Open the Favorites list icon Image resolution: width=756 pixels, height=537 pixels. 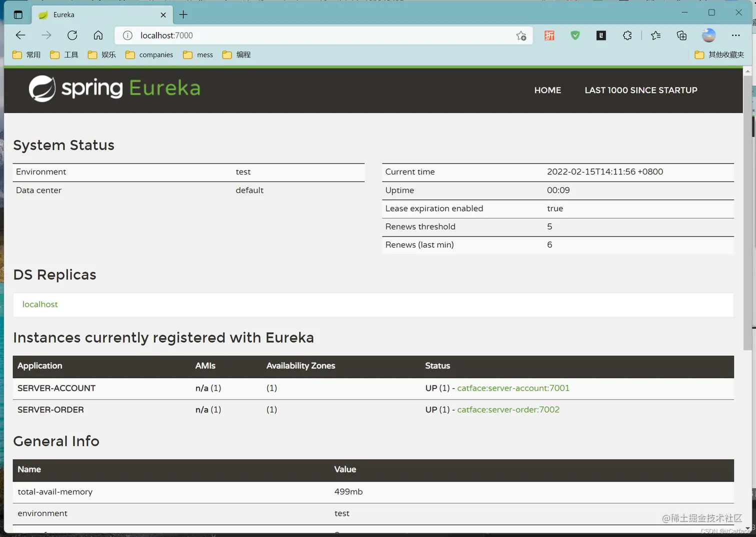coord(655,35)
